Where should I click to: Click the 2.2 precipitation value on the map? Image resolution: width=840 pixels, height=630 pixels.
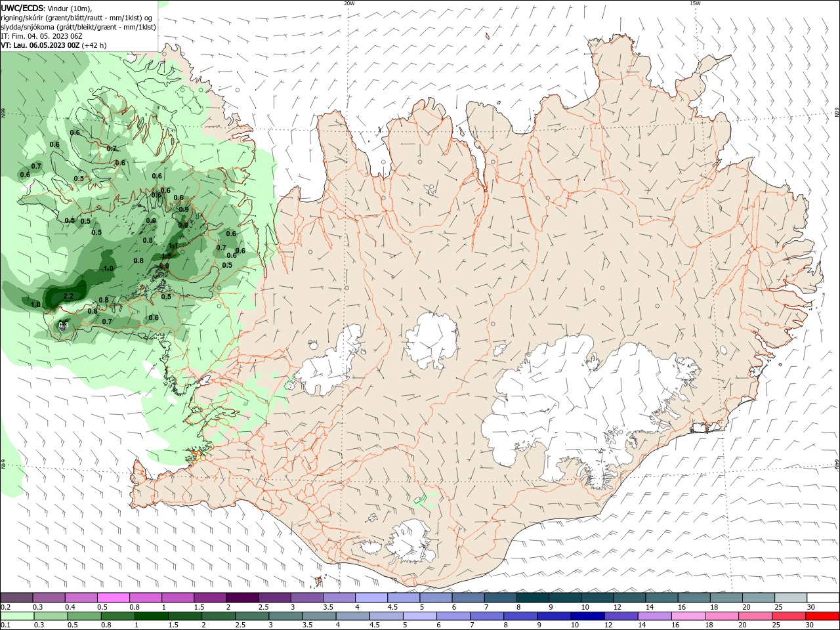[x=68, y=296]
